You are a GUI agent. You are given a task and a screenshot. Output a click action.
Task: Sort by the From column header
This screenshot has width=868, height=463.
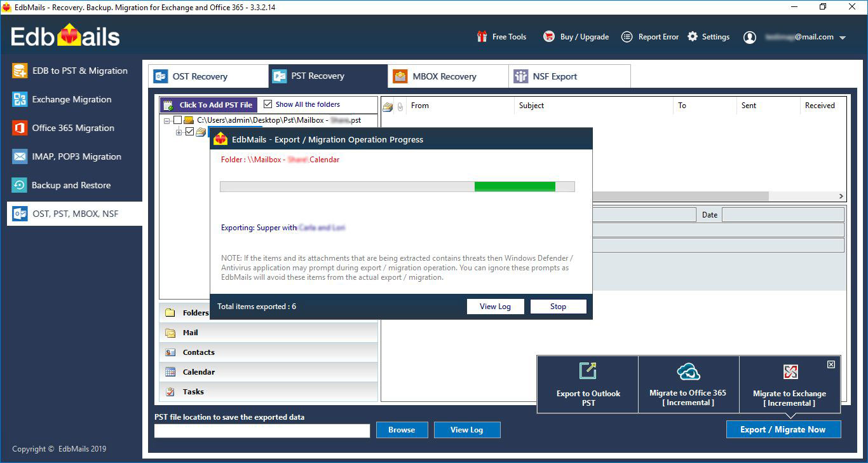point(460,106)
